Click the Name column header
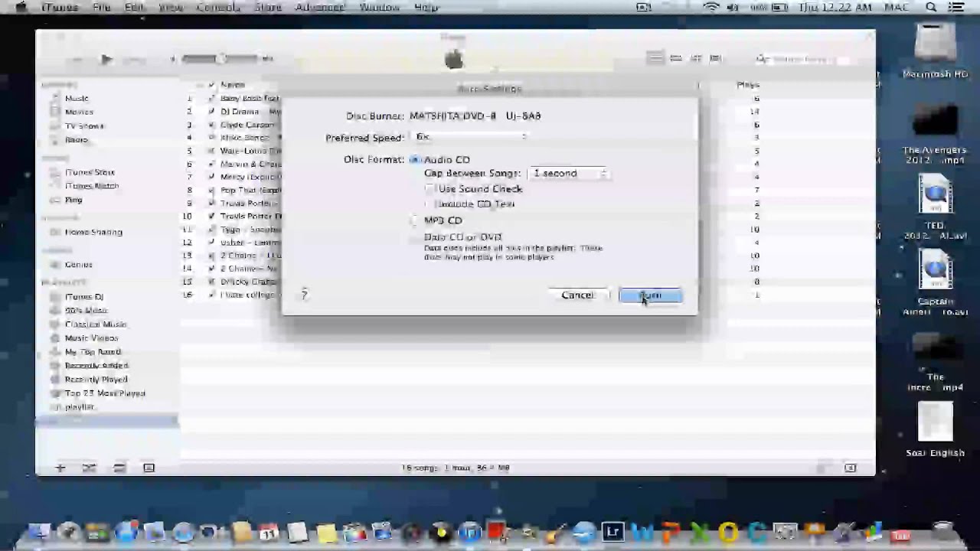Viewport: 980px width, 551px height. (x=233, y=85)
